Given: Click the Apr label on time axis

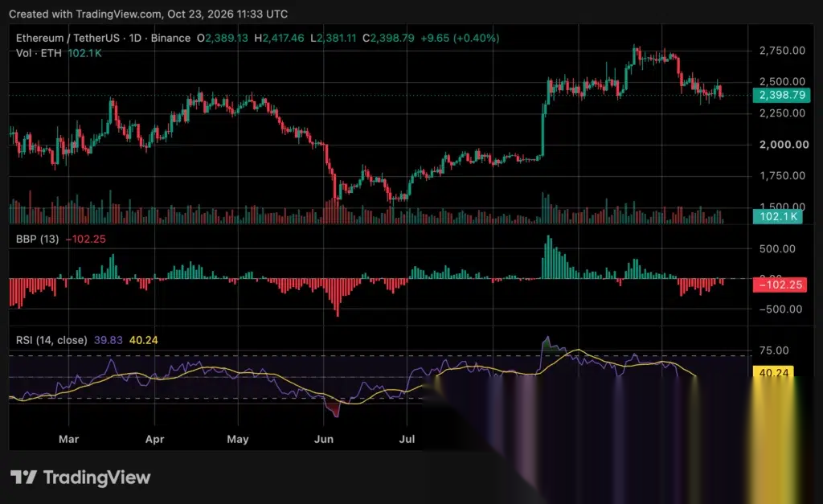Looking at the screenshot, I should (x=155, y=440).
